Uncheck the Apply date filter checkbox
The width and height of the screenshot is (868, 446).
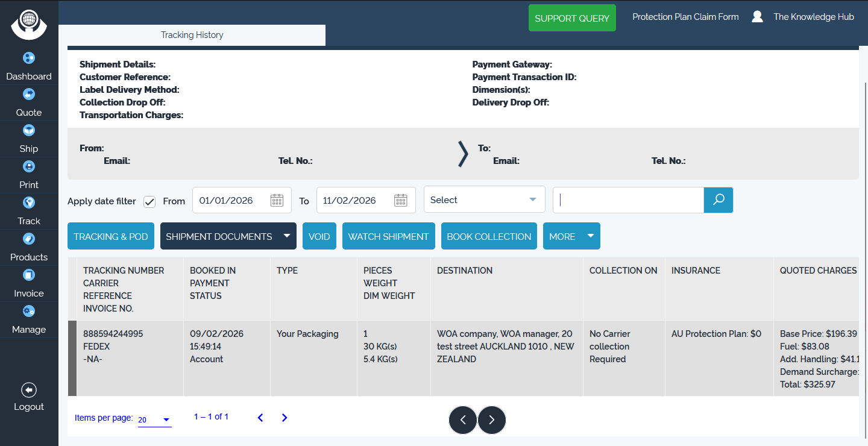point(149,201)
